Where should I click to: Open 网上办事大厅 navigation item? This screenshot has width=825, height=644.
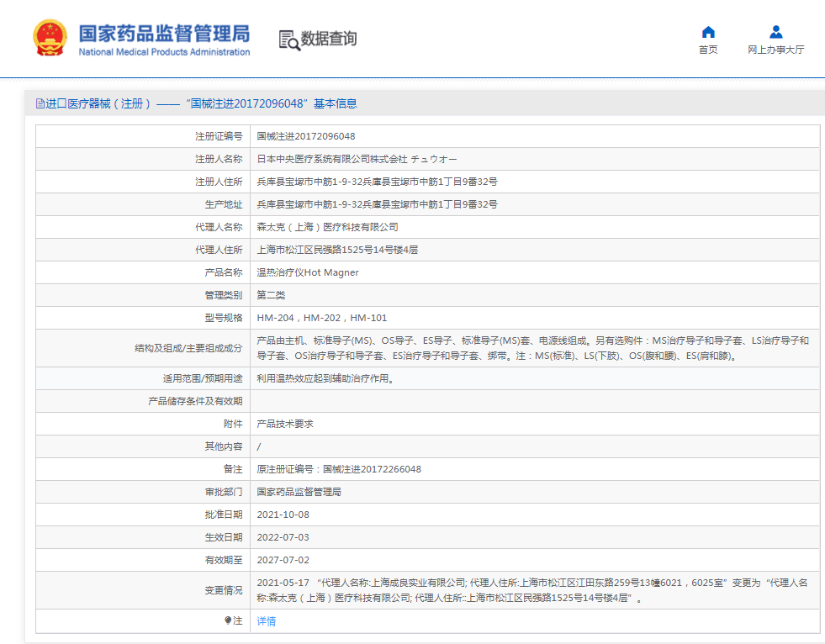click(x=775, y=48)
